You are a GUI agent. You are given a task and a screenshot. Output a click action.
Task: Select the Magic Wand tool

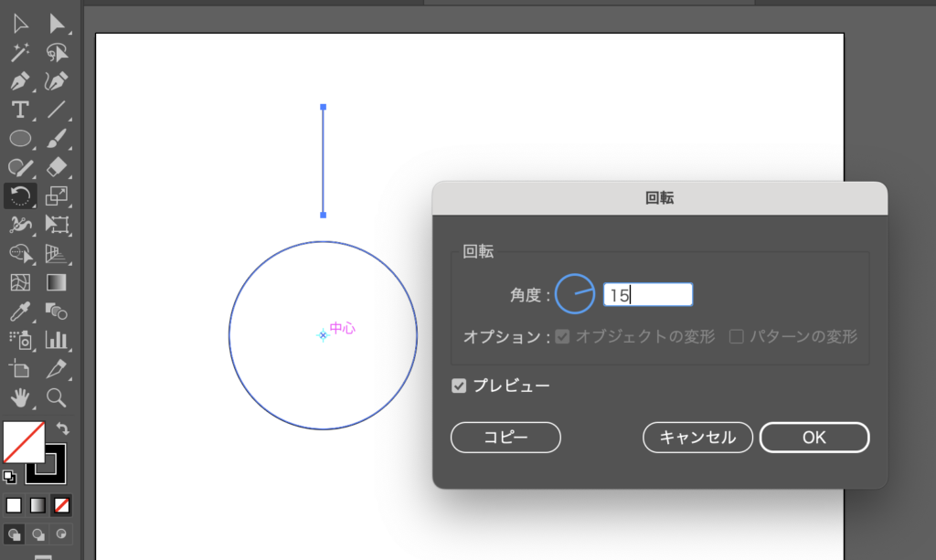click(20, 52)
